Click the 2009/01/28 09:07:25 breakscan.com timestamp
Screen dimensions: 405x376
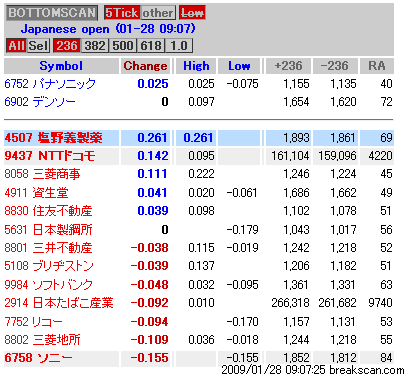coord(312,370)
